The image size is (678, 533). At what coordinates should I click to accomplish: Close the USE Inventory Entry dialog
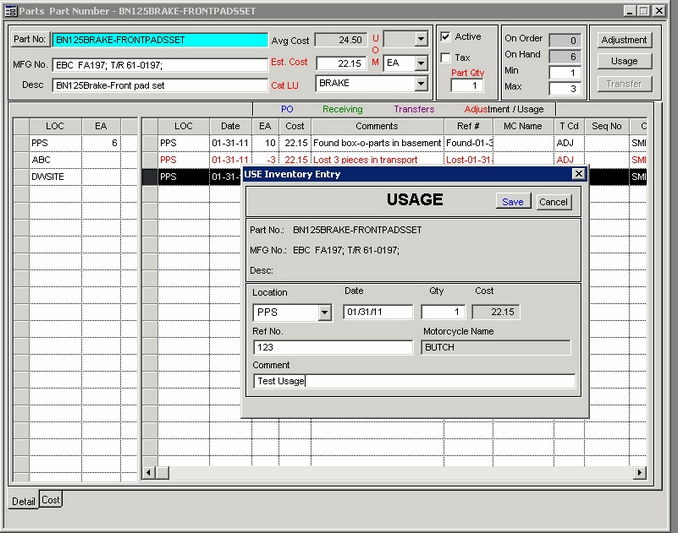578,174
